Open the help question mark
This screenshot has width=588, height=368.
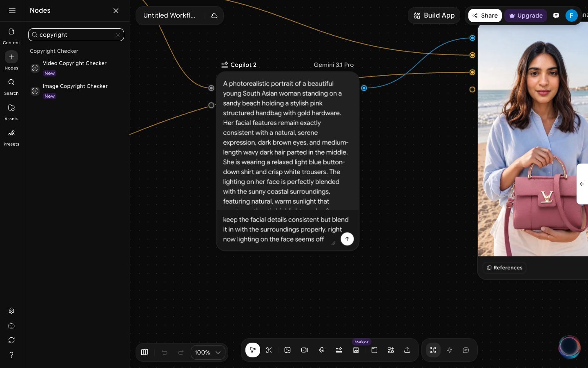(11, 355)
